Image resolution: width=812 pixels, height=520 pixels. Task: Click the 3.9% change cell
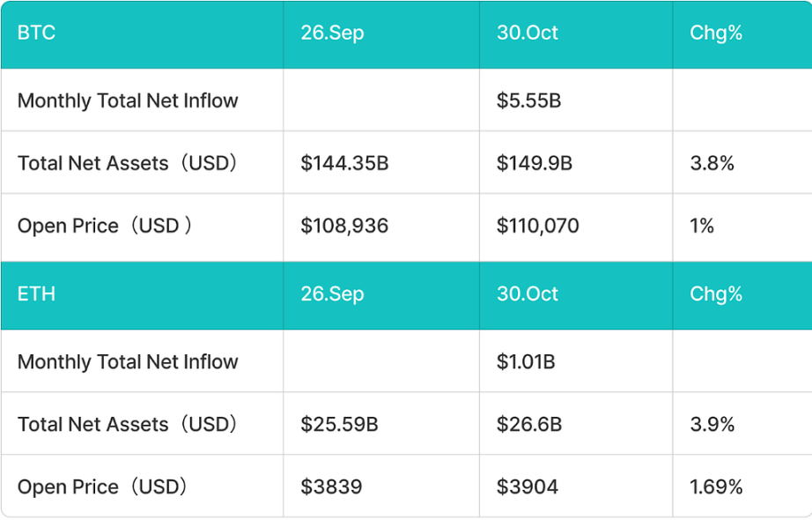tap(712, 424)
